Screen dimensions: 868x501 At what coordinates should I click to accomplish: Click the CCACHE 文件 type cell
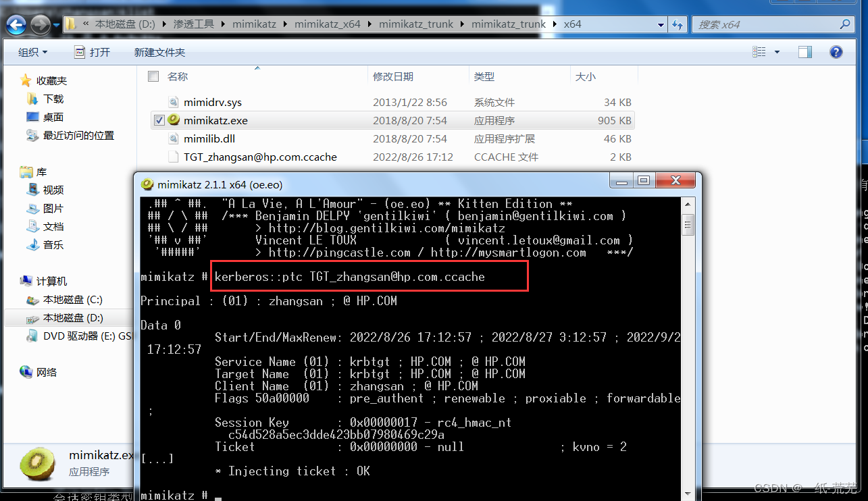506,157
